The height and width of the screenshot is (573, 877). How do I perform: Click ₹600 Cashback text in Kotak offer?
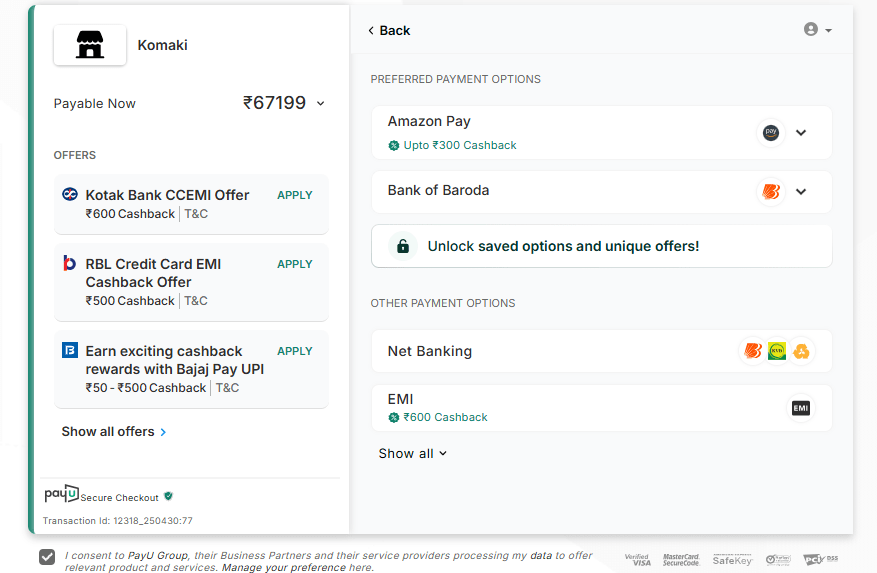(x=130, y=214)
